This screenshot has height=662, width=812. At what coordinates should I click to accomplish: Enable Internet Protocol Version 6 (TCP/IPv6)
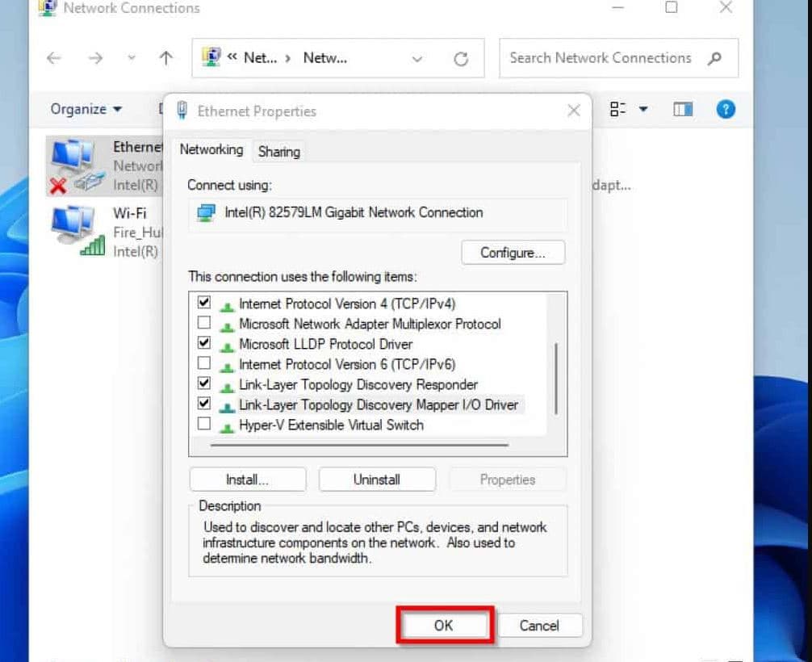pyautogui.click(x=204, y=363)
